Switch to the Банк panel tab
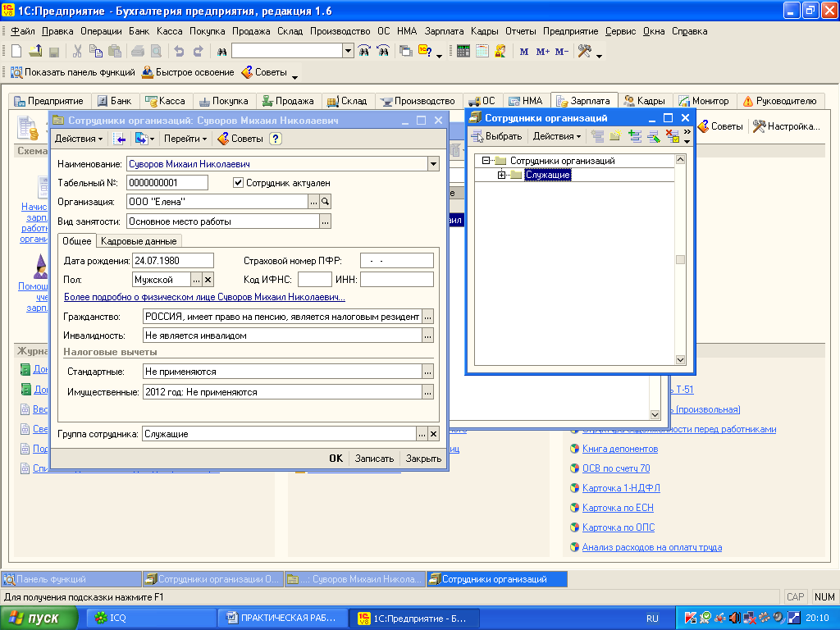840x630 pixels. 115,101
